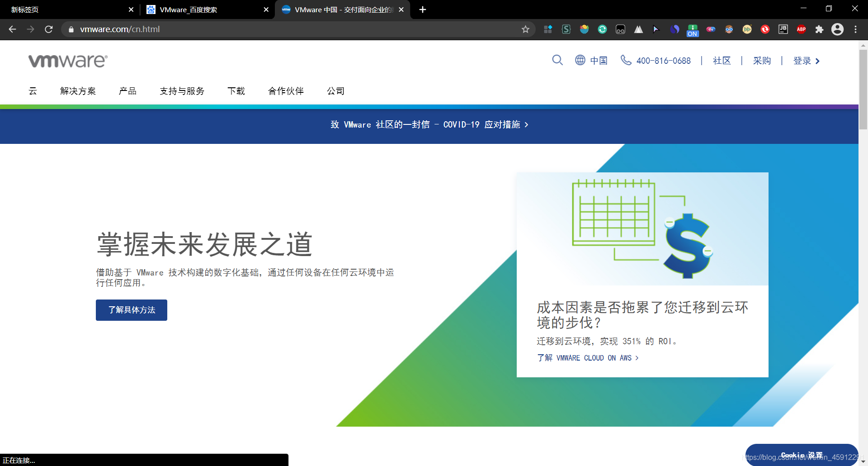Open the Chrome profile avatar

(x=837, y=29)
